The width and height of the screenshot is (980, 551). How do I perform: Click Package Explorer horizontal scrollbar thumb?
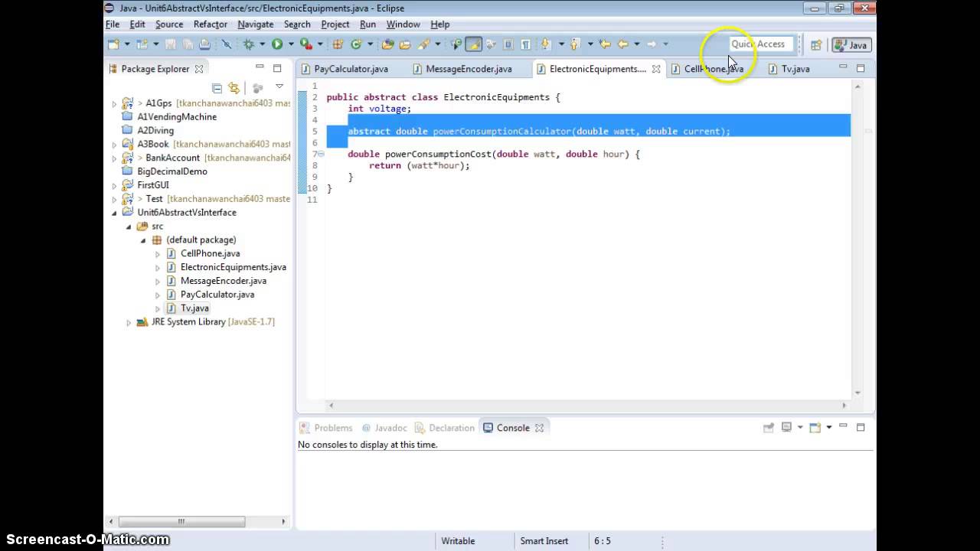181,521
